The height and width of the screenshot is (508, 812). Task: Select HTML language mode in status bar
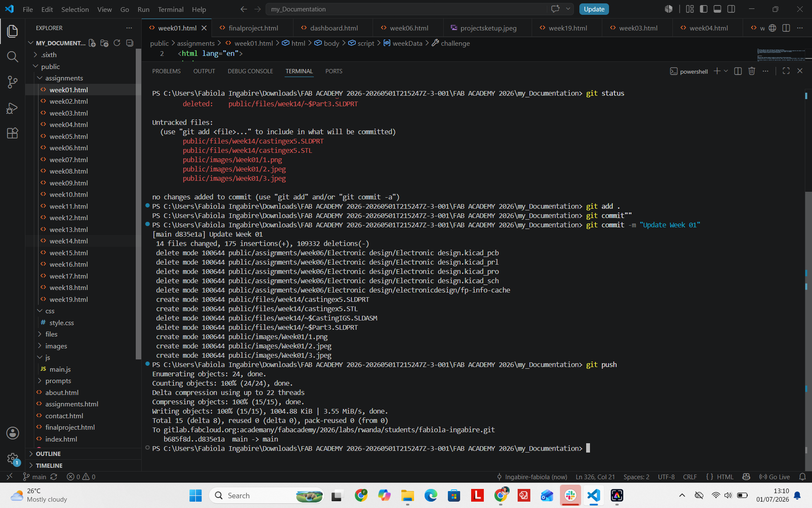pyautogui.click(x=725, y=477)
